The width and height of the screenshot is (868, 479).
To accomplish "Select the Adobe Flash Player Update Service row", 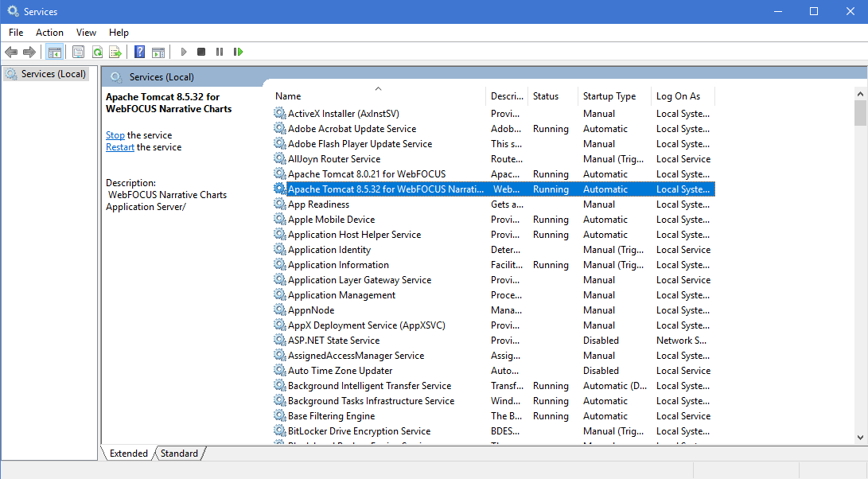I will 494,144.
